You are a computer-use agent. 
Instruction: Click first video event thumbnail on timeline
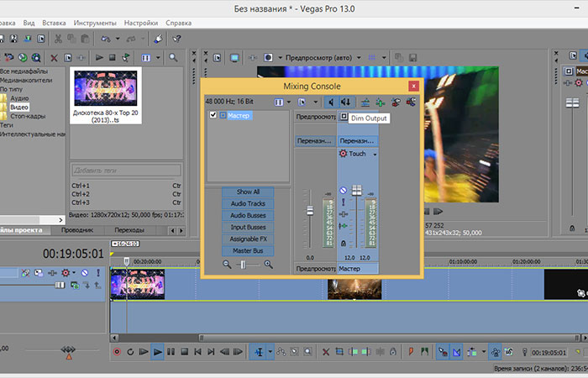[138, 284]
